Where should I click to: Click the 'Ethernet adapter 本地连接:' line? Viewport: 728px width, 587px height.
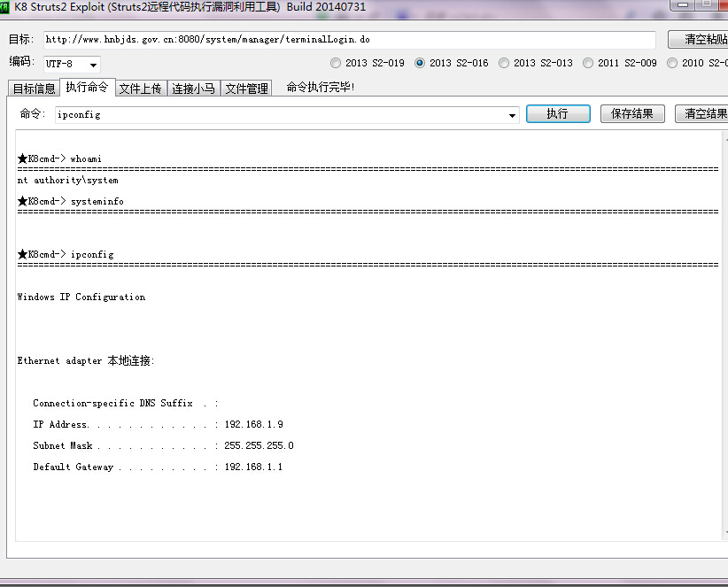86,360
